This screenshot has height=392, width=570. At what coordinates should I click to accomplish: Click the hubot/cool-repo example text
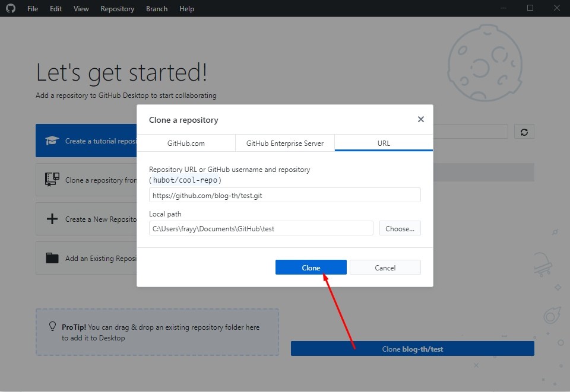coord(185,180)
